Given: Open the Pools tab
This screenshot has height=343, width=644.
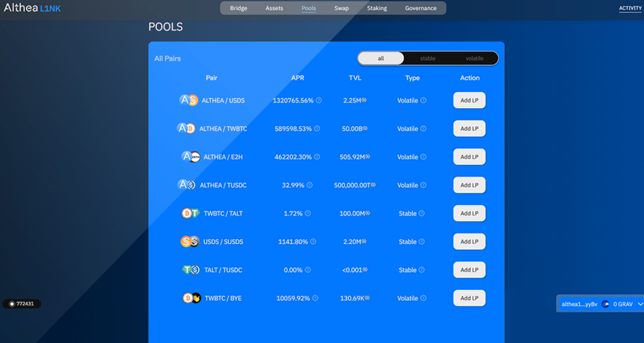Looking at the screenshot, I should pyautogui.click(x=309, y=8).
